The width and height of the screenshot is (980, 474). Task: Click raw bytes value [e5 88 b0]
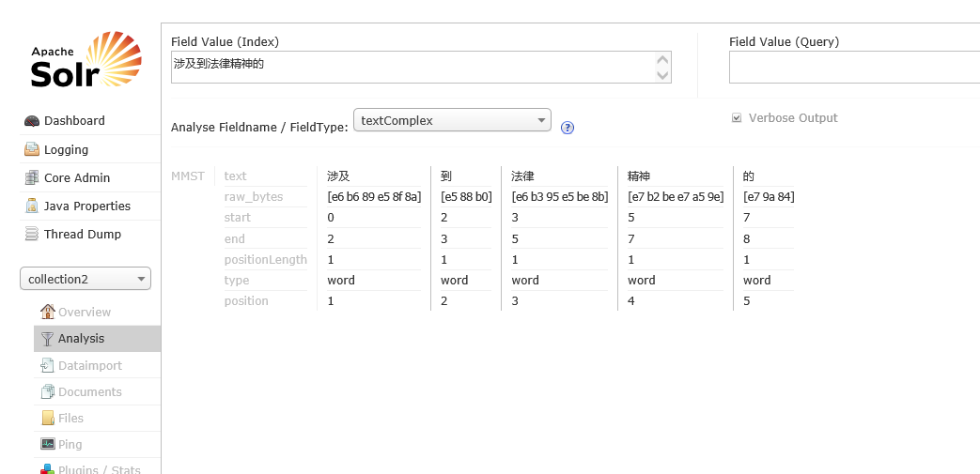(x=466, y=197)
